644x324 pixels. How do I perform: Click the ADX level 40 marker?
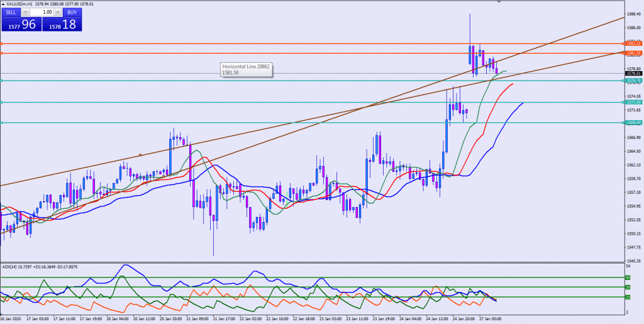(626, 277)
